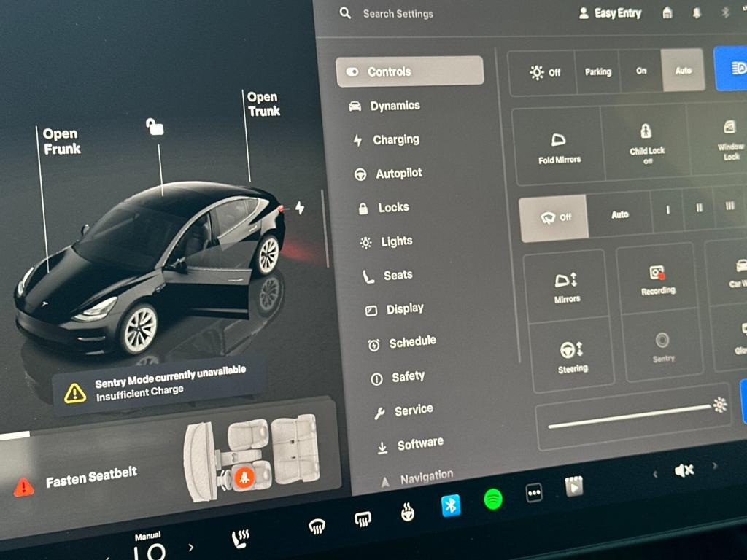Screen dimensions: 747x560
Task: Open the Locks settings menu
Action: [x=384, y=208]
